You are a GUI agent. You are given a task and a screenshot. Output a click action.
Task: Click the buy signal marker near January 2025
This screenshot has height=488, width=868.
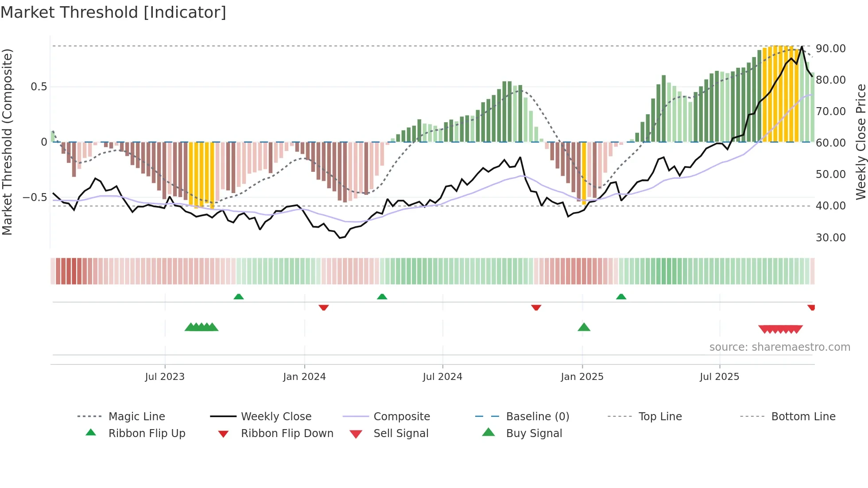(x=584, y=327)
